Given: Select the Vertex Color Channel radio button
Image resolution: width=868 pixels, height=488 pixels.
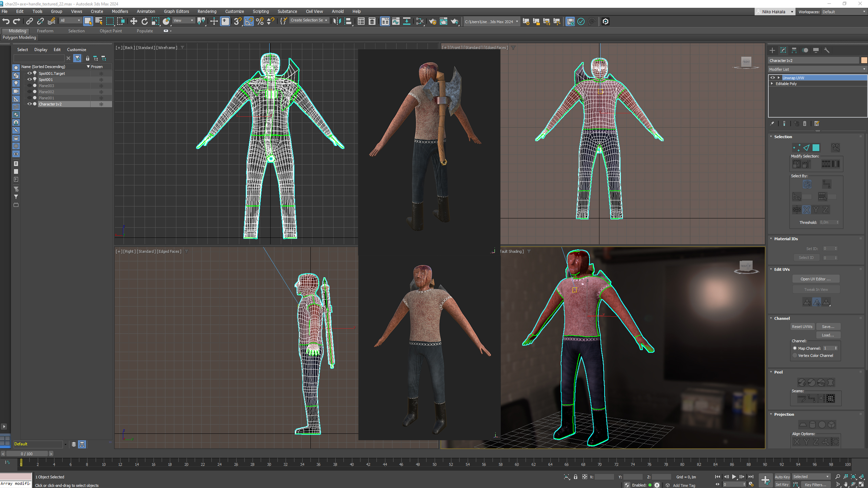Looking at the screenshot, I should pyautogui.click(x=795, y=355).
